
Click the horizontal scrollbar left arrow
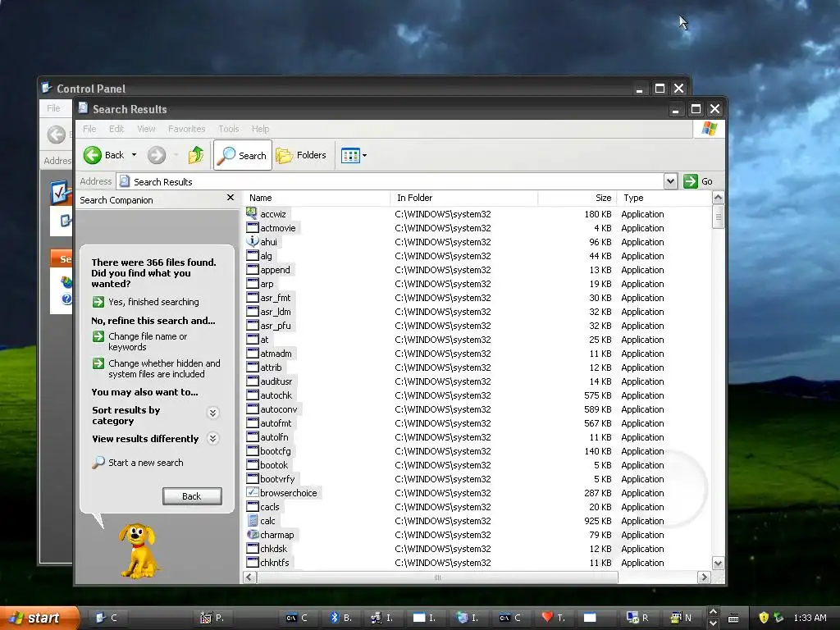[249, 577]
